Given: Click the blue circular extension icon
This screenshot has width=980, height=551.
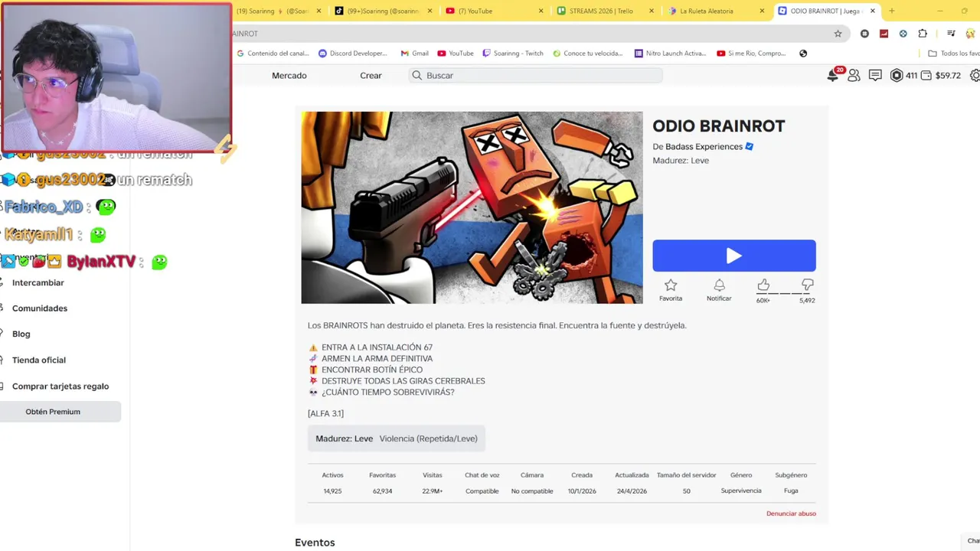Looking at the screenshot, I should click(903, 34).
